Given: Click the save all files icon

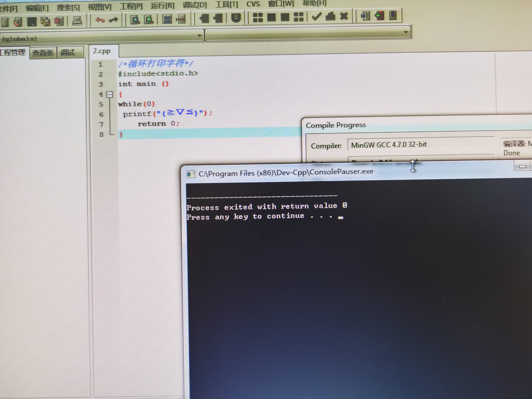Looking at the screenshot, I should point(45,22).
